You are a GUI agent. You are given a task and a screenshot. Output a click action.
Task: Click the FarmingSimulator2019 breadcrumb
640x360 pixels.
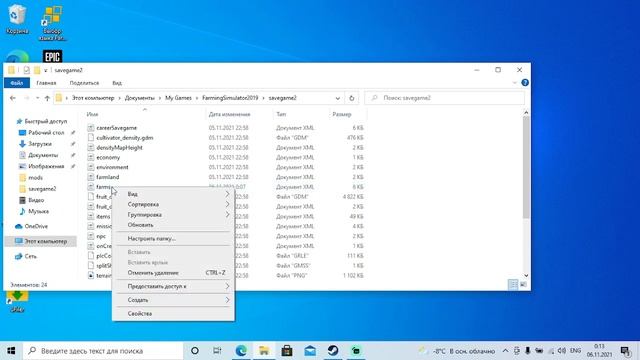(x=230, y=98)
